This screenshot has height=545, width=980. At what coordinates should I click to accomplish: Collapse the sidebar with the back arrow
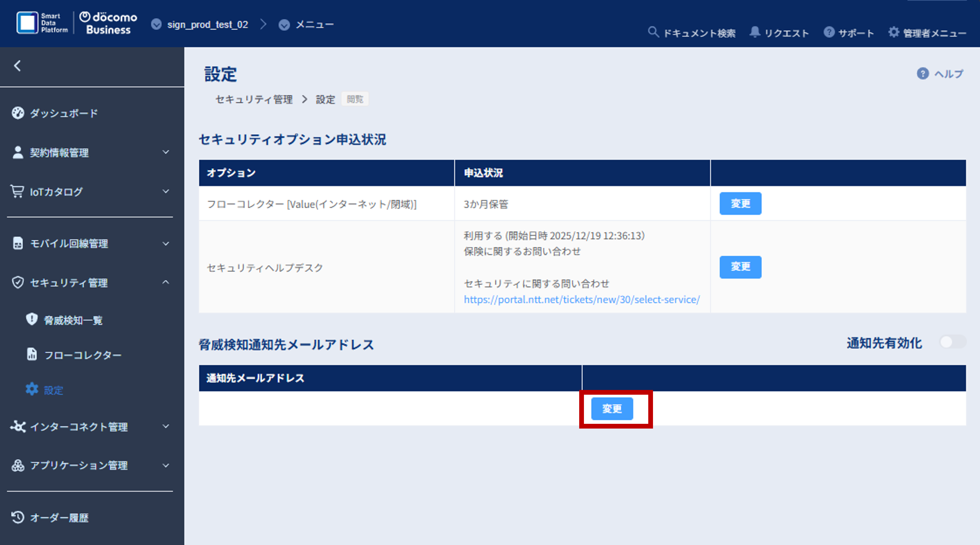coord(17,66)
